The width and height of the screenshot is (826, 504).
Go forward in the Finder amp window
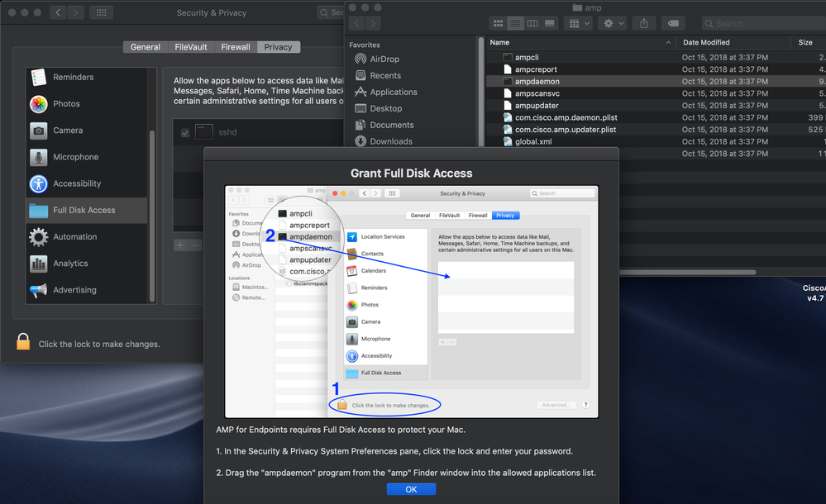[373, 23]
